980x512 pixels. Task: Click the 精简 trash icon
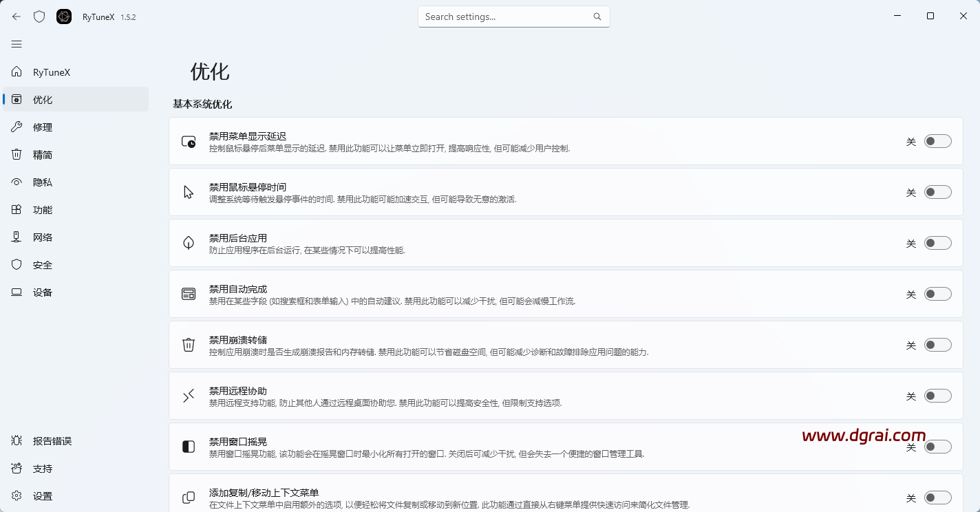click(17, 154)
